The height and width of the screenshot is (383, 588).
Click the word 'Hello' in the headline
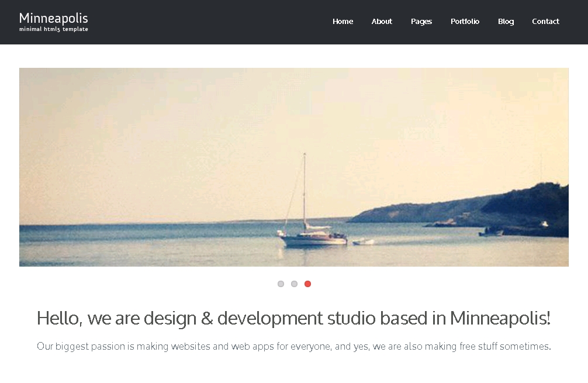[59, 319]
